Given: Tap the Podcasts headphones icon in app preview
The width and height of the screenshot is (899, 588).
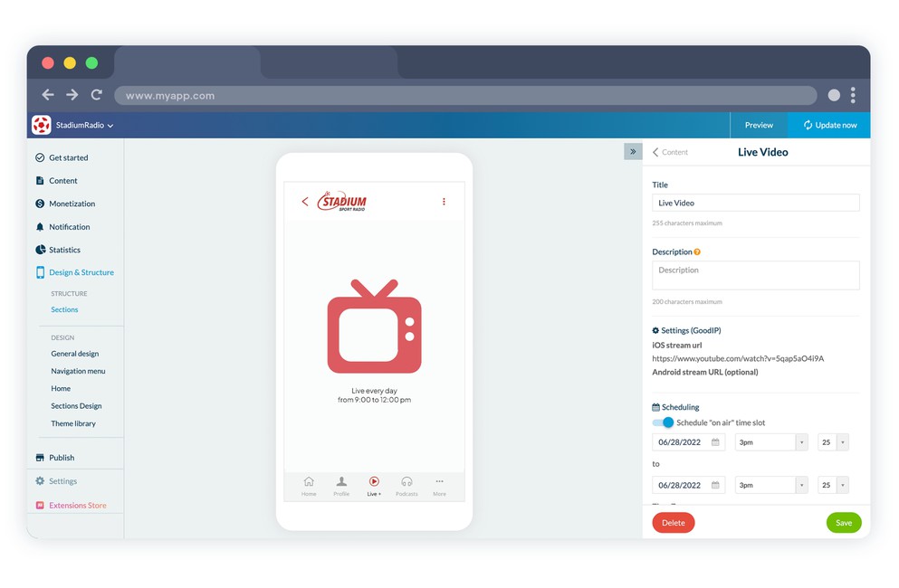Looking at the screenshot, I should click(x=406, y=482).
